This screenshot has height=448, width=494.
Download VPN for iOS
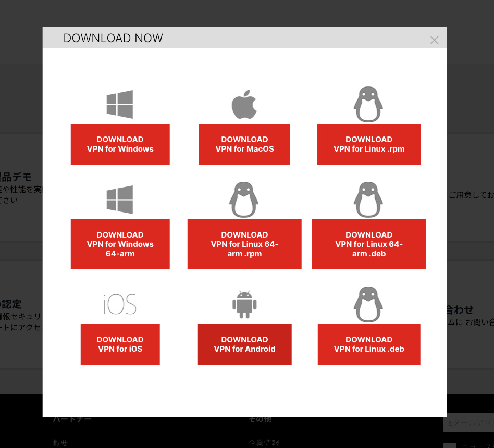120,344
